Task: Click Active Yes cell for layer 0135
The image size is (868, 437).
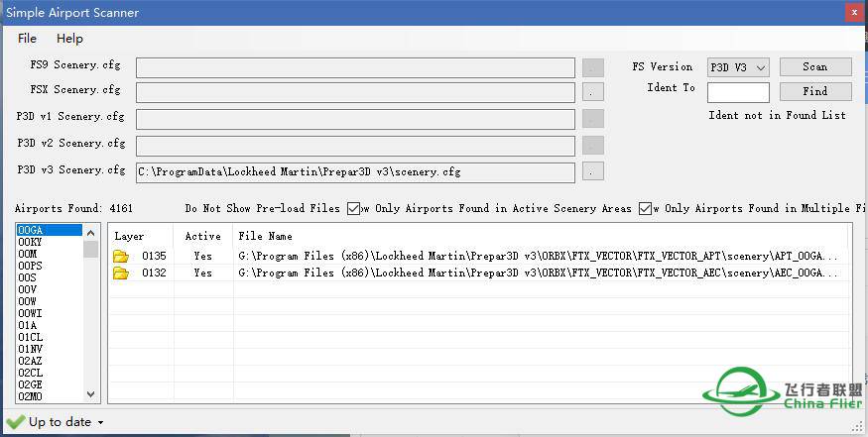Action: 203,256
